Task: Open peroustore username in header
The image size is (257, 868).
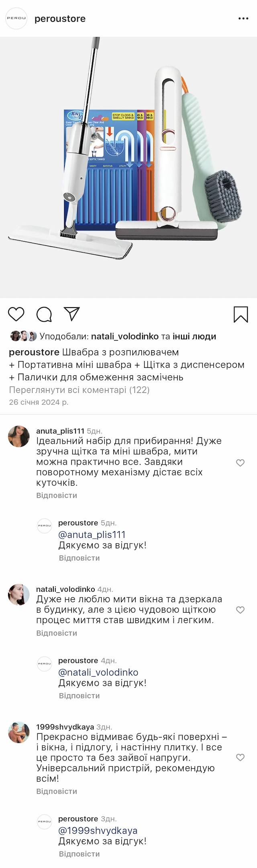Action: click(60, 18)
